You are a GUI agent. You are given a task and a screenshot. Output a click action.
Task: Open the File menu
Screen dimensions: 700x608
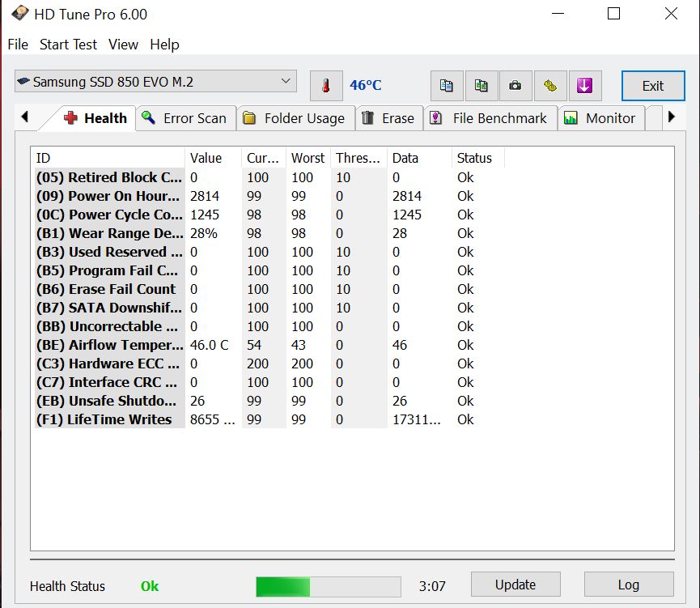(18, 45)
